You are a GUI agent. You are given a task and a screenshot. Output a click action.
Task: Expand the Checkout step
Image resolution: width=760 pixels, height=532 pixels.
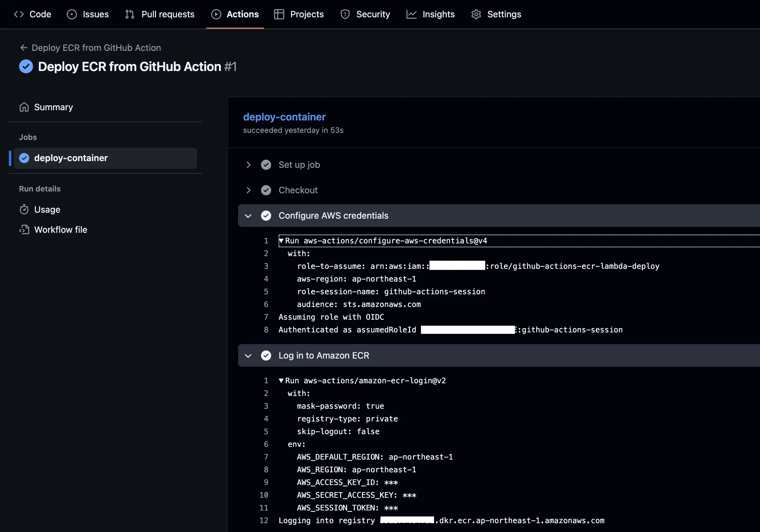pos(248,190)
